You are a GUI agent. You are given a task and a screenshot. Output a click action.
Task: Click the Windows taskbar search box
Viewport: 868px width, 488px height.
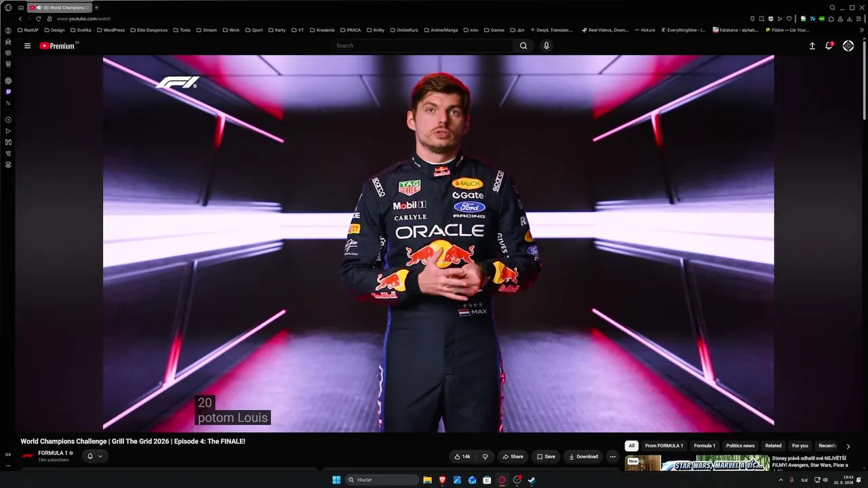(382, 480)
